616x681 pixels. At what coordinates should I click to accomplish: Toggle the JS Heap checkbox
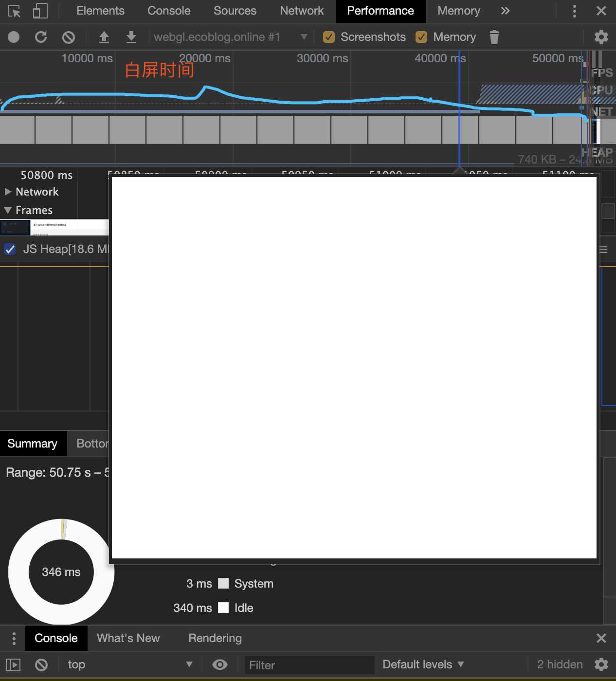point(10,249)
